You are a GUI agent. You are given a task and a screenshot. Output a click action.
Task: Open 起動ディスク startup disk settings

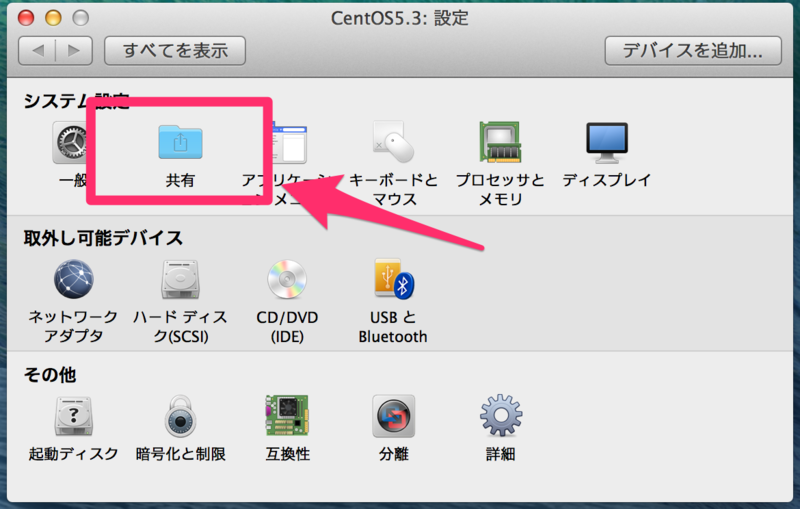73,416
